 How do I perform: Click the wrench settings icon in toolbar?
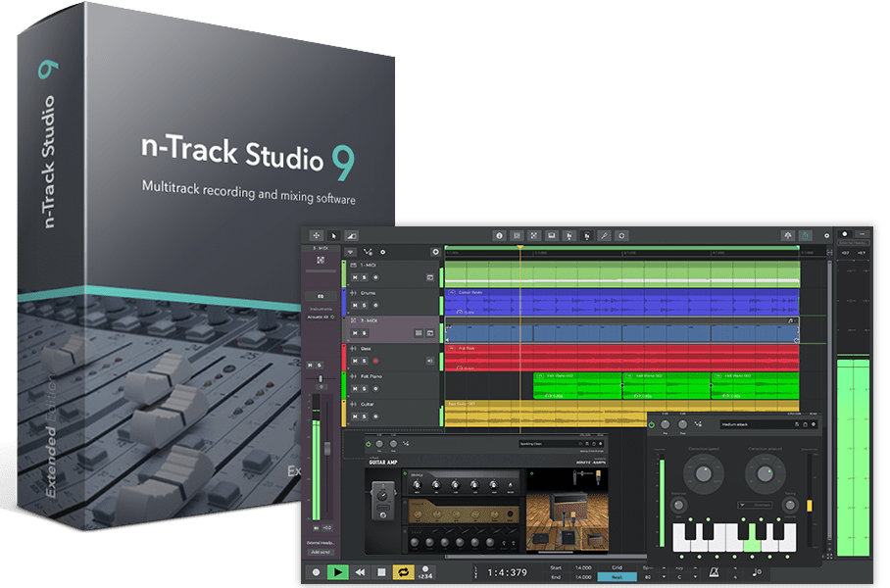[x=604, y=235]
